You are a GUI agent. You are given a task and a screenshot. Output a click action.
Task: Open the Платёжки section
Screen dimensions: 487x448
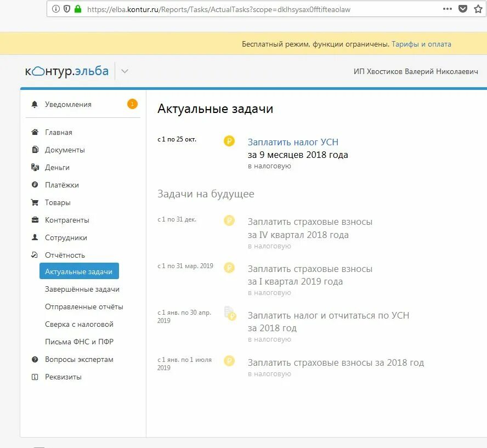(62, 185)
